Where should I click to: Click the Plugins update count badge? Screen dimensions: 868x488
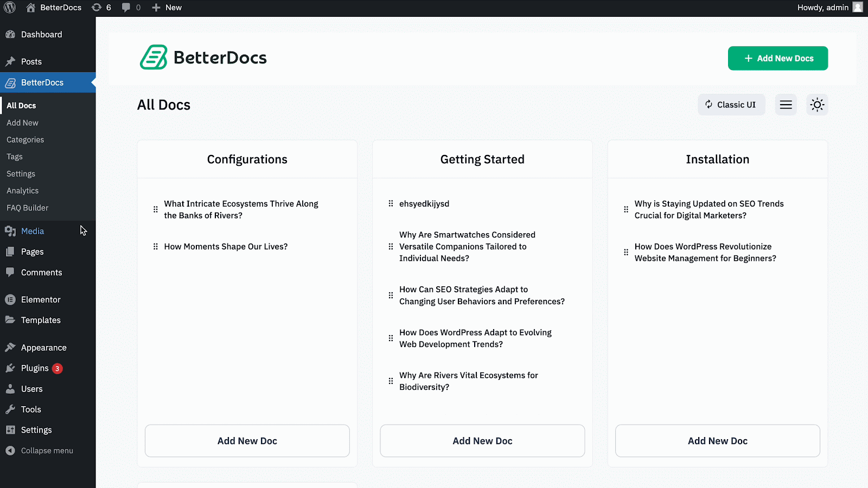click(x=57, y=369)
